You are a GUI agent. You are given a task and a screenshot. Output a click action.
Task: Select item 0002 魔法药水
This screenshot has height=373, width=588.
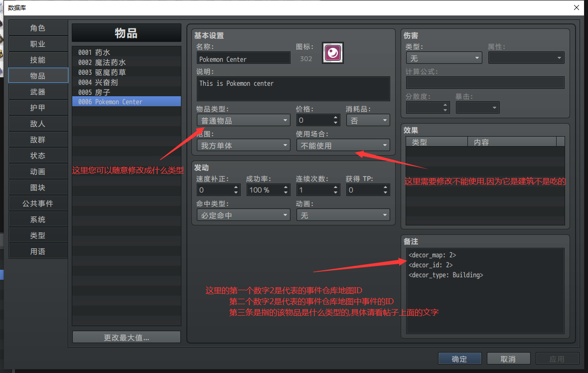tap(127, 62)
